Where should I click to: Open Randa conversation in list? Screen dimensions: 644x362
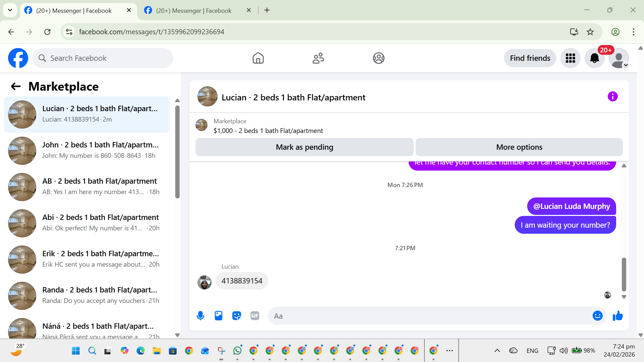tap(87, 296)
